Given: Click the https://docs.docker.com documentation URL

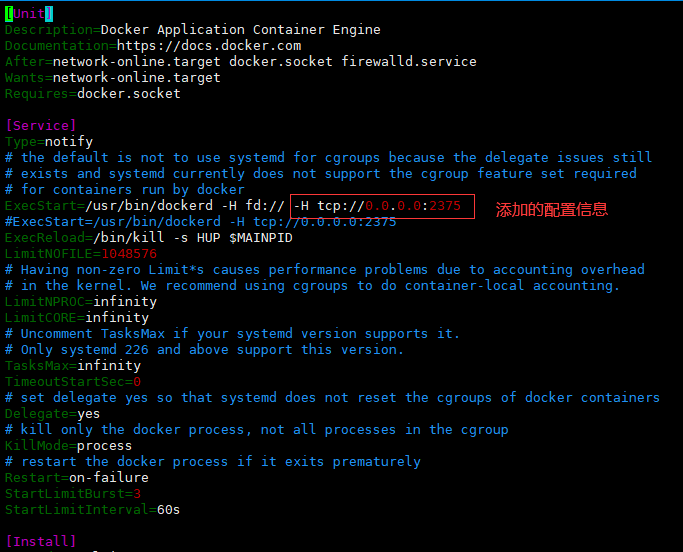Looking at the screenshot, I should [x=208, y=46].
